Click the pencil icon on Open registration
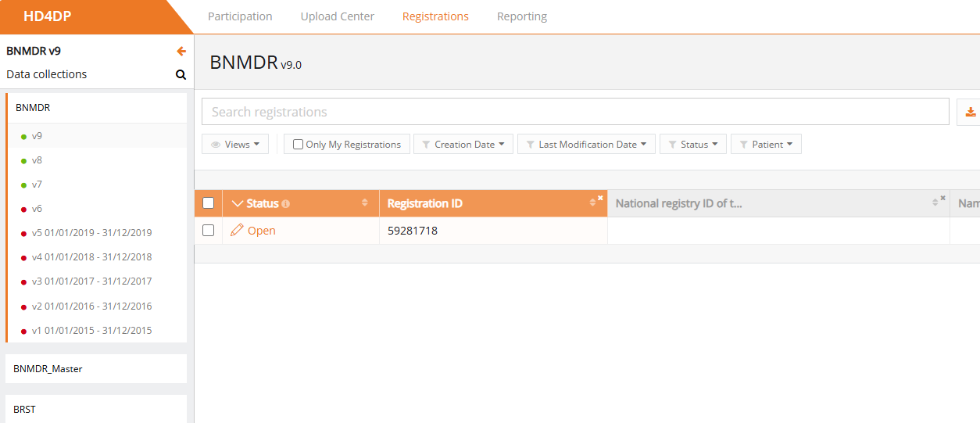Viewport: 980px width, 423px height. coord(237,231)
